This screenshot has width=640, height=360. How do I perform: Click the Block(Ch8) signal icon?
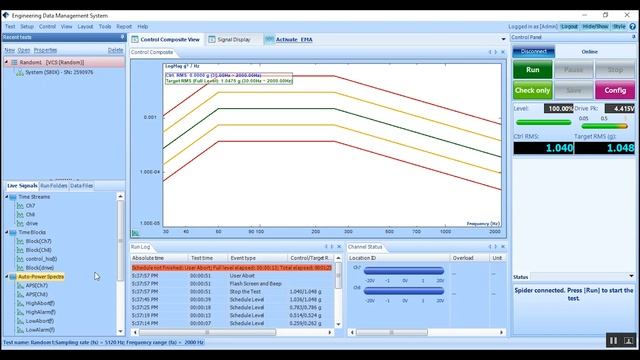point(20,250)
